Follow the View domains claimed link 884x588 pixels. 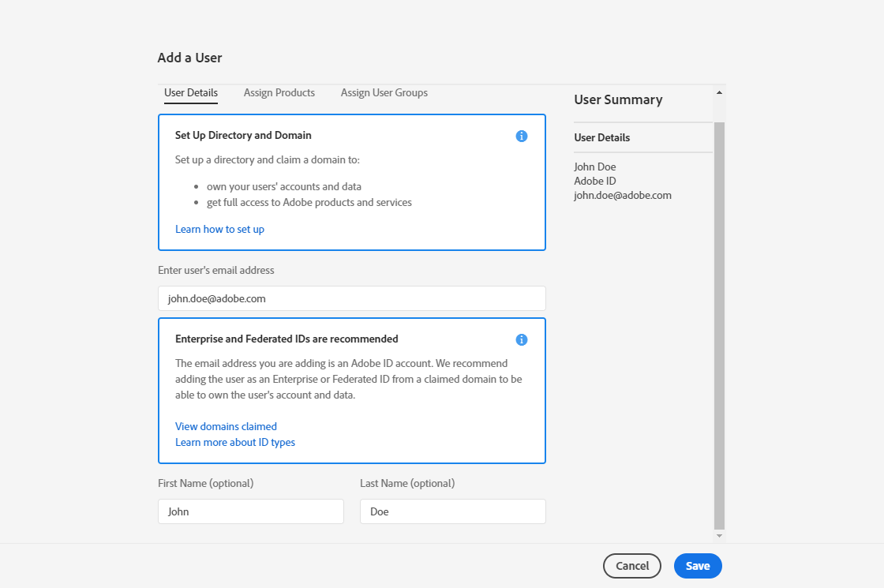tap(226, 426)
